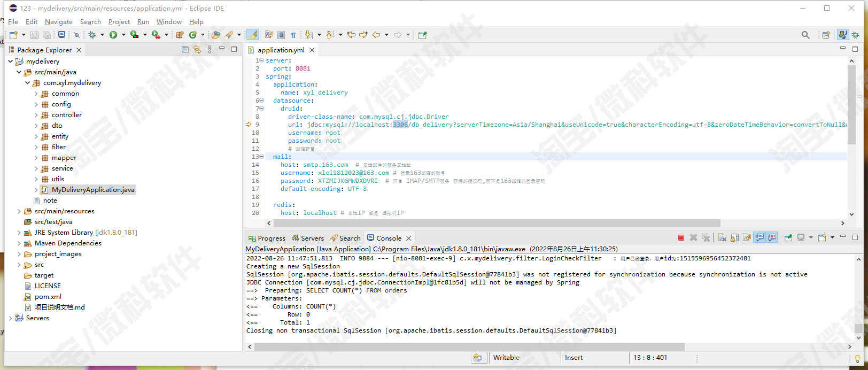The height and width of the screenshot is (370, 868).
Task: Expand Maven Dependencies node
Action: [x=19, y=243]
